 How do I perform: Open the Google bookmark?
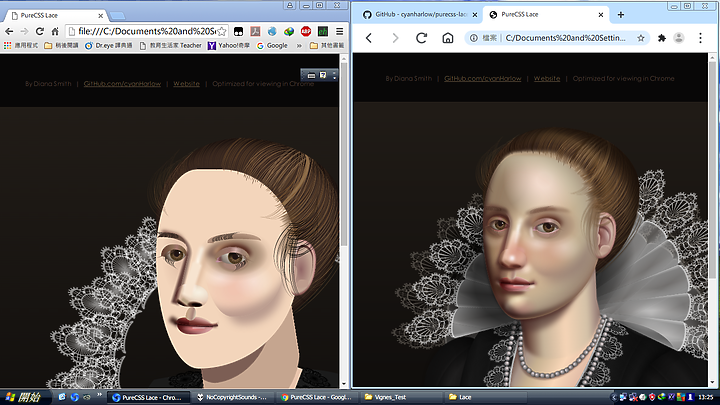[x=272, y=45]
